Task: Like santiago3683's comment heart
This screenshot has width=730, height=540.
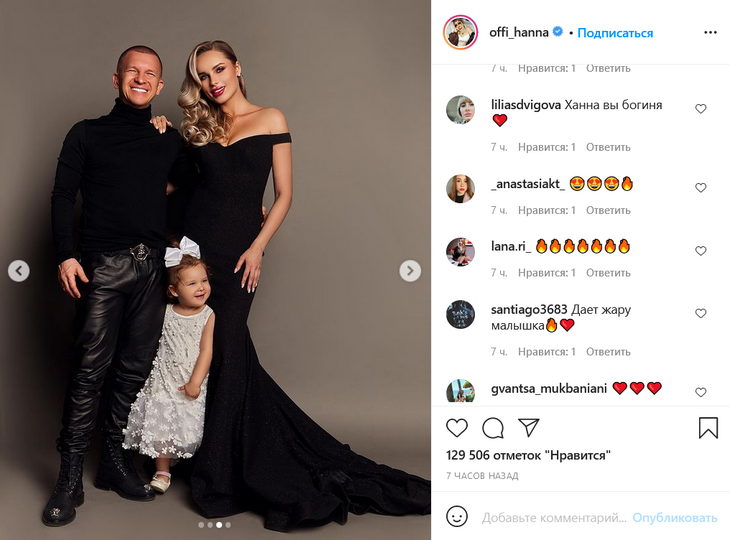Action: coord(701,313)
